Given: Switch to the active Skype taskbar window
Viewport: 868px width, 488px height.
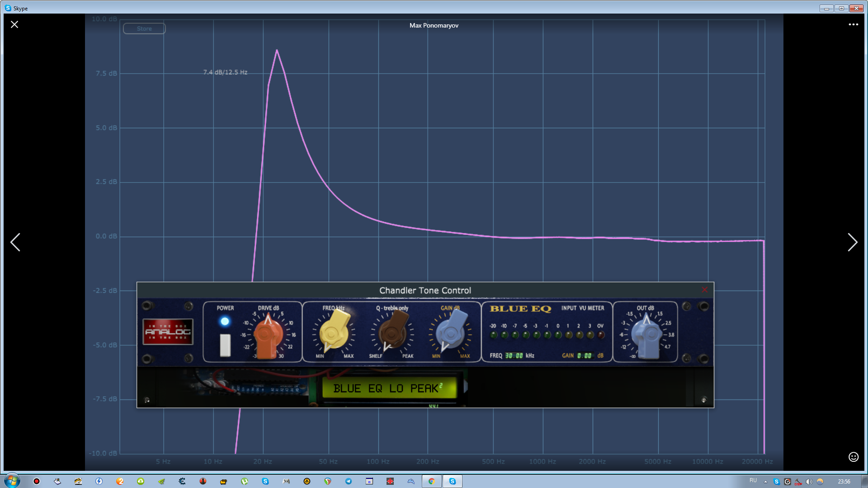Looking at the screenshot, I should (x=453, y=481).
